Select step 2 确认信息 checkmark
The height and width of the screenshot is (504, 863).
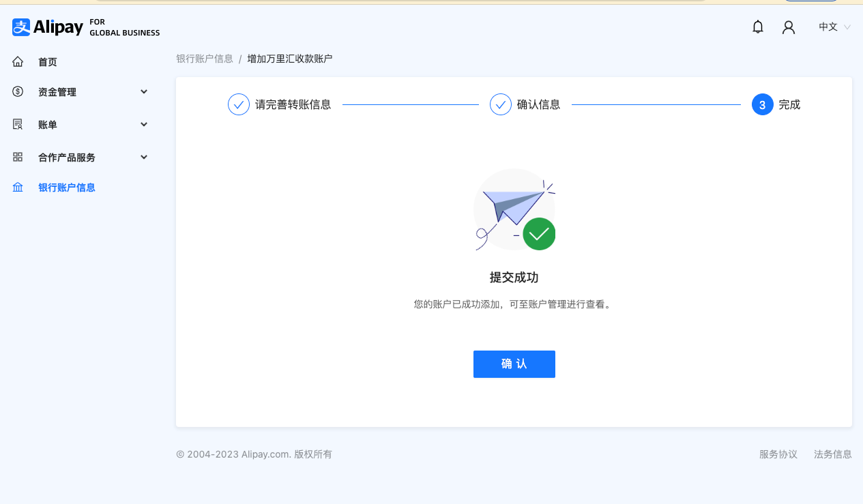(501, 104)
